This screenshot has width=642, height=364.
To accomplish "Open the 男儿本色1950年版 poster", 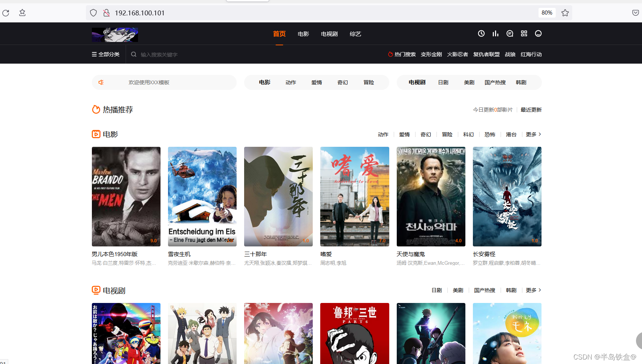I will [126, 197].
